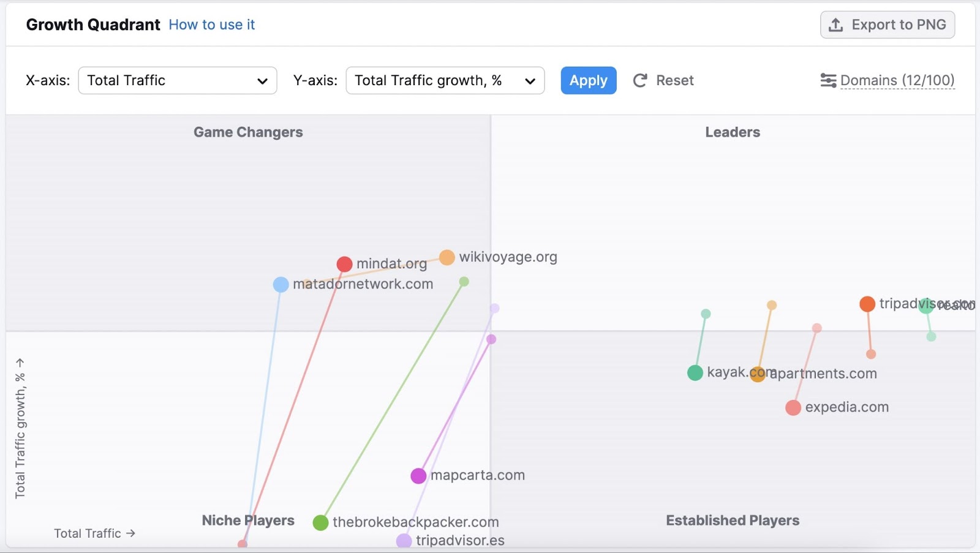The image size is (980, 553).
Task: Open the Domains (12/100) filter panel
Action: pyautogui.click(x=898, y=80)
